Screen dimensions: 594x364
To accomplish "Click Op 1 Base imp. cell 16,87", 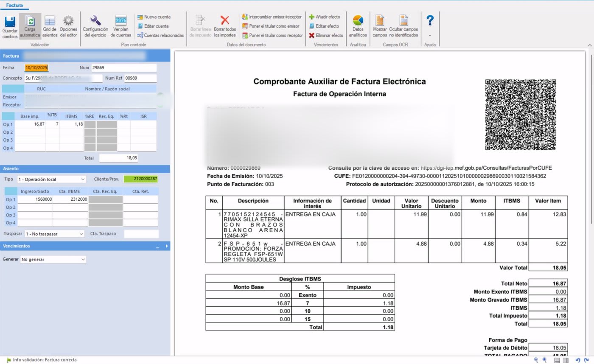I will (x=31, y=124).
